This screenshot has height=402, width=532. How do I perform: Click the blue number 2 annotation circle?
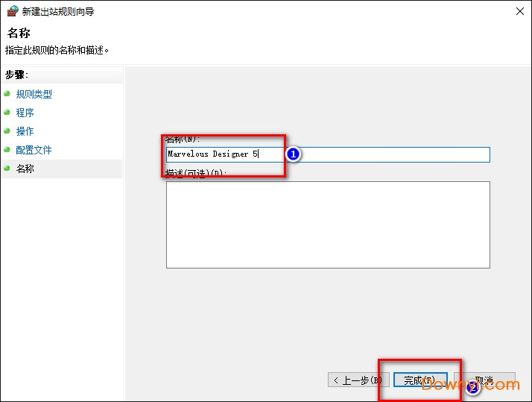click(x=472, y=387)
